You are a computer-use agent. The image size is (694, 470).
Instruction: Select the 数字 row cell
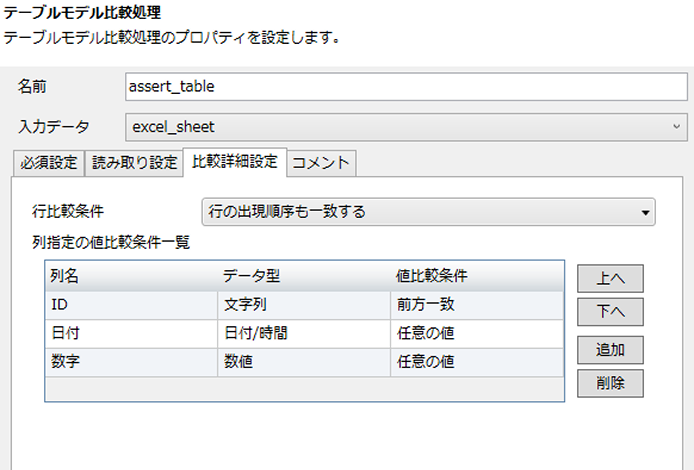(130, 363)
